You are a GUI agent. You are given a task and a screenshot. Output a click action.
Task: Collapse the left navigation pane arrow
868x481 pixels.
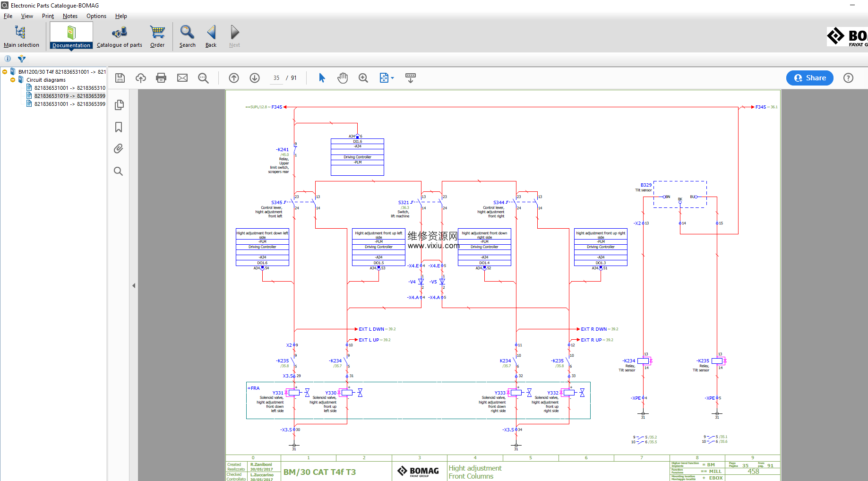[134, 285]
